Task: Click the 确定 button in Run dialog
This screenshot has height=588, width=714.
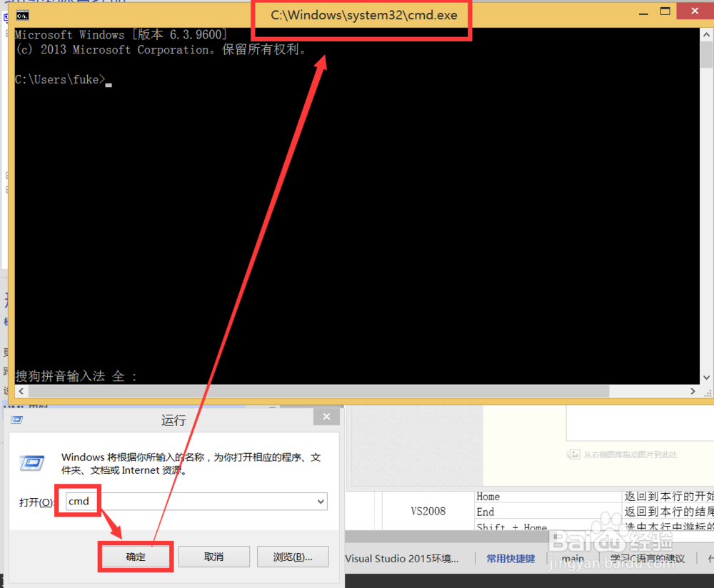Action: 136,557
